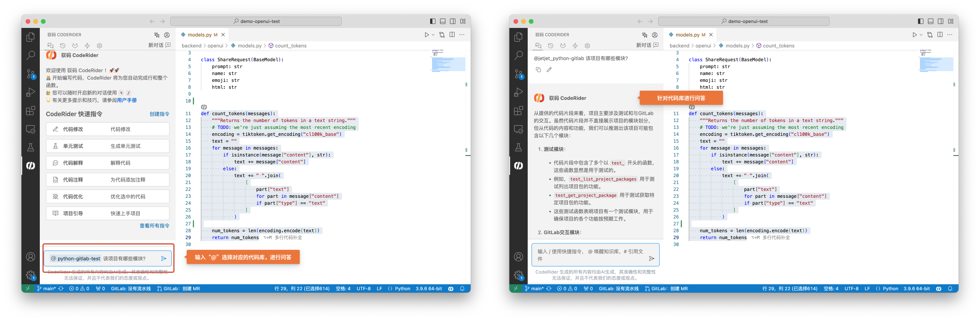Image resolution: width=980 pixels, height=321 pixels.
Task: Toggle bottom panel in the left window
Action: coord(443,21)
